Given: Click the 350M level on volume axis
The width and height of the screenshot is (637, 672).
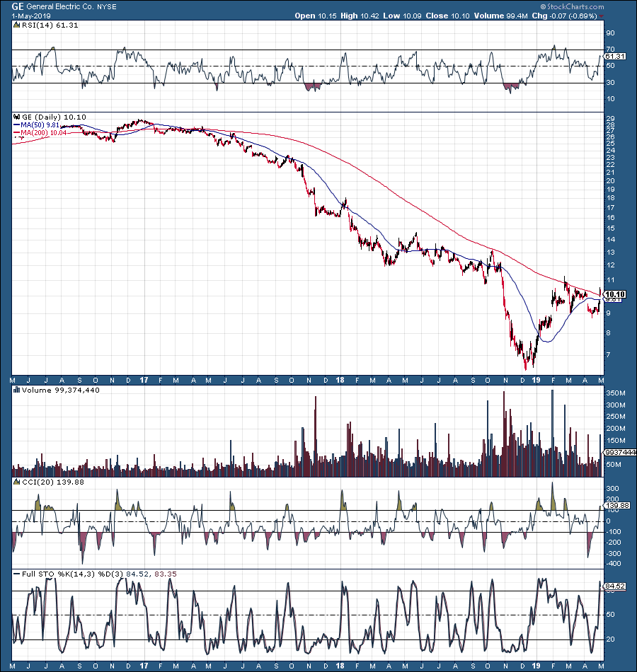Looking at the screenshot, I should (x=616, y=393).
